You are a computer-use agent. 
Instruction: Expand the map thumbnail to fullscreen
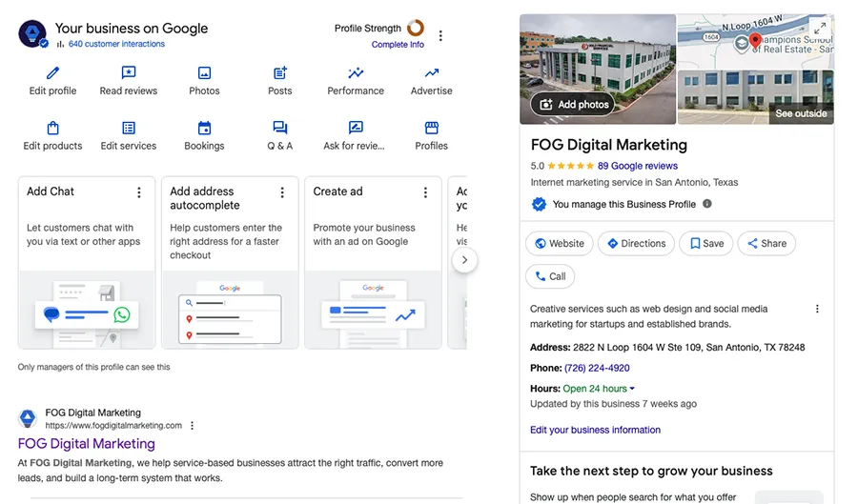[819, 29]
